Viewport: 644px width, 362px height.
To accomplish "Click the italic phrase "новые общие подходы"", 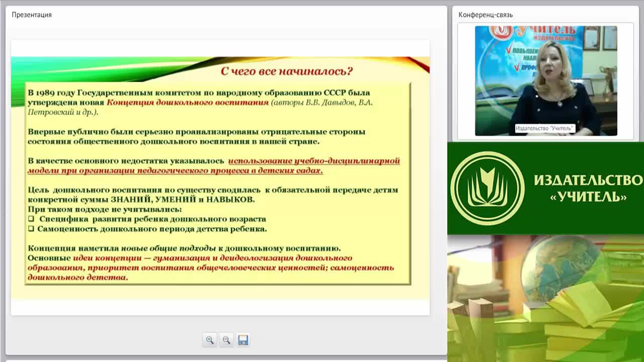I will (x=169, y=248).
